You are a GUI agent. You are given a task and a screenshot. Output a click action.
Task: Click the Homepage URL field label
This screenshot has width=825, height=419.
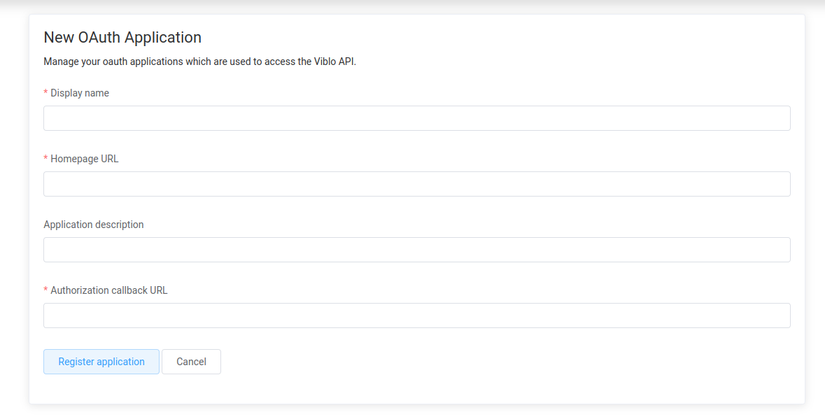(84, 159)
